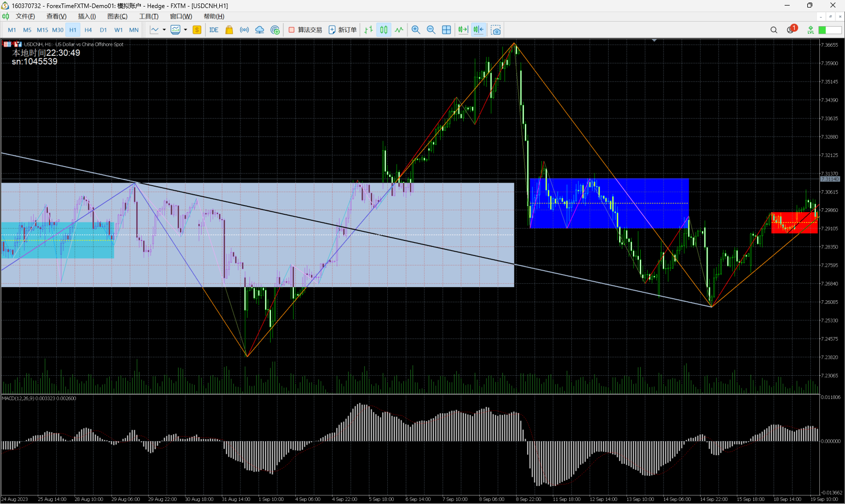Open the 工具(T) Tools menu

tap(149, 17)
